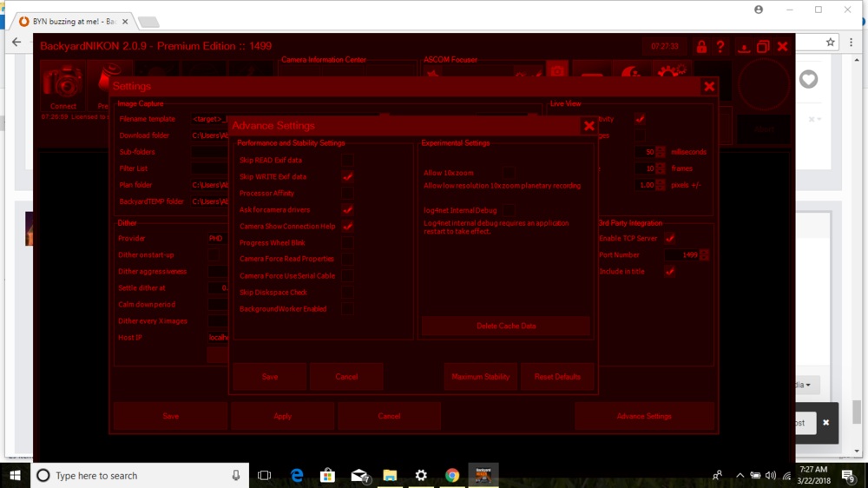Click the small camera icon in BackyardNIKON toolbar
Image resolution: width=868 pixels, height=488 pixels.
coord(557,71)
